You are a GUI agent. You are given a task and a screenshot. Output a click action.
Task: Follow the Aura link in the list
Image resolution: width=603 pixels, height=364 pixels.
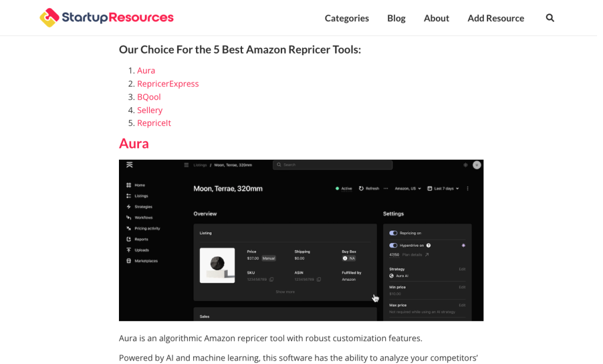146,71
